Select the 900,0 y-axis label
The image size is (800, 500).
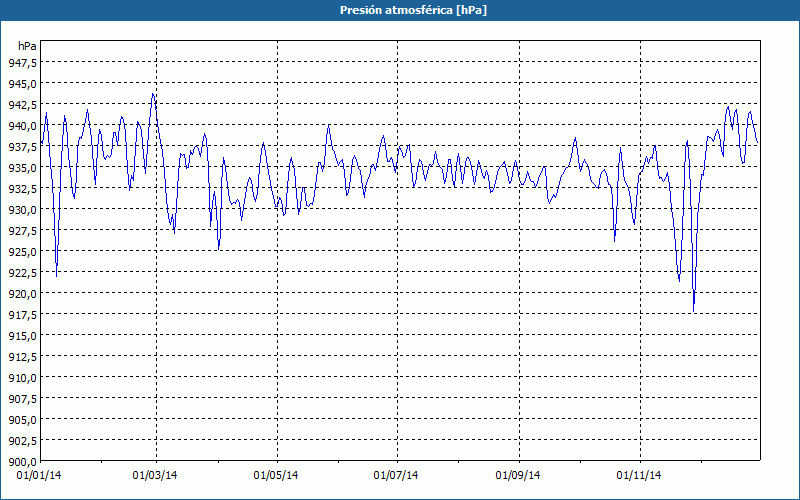[22, 462]
